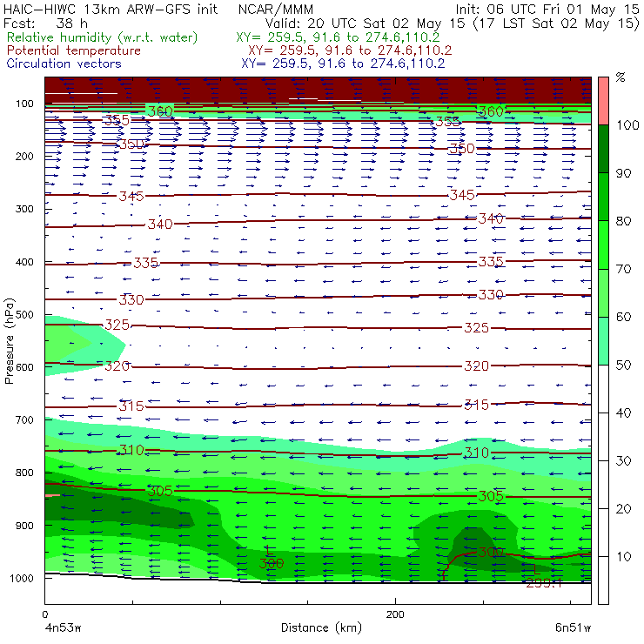Click the "%" unit label above colorbar
This screenshot has width=644, height=644.
point(621,77)
